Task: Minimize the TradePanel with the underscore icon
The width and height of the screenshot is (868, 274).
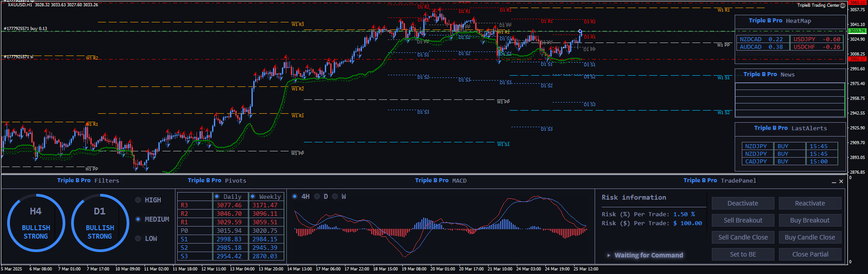Action: [x=834, y=182]
